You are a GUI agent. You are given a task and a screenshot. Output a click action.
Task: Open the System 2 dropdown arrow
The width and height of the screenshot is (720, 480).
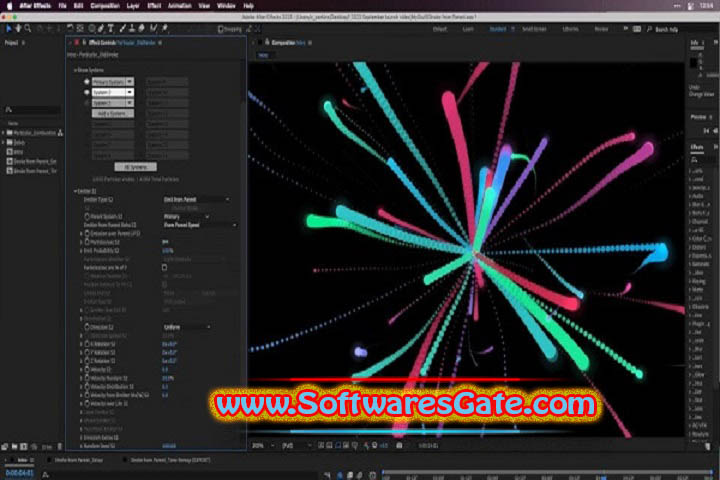(130, 92)
